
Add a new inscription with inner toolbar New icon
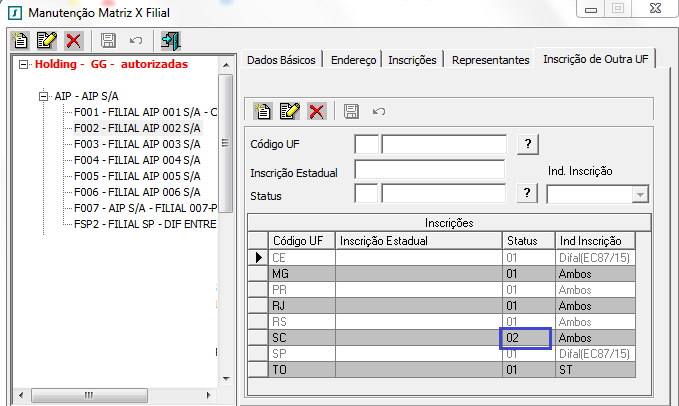tap(263, 111)
